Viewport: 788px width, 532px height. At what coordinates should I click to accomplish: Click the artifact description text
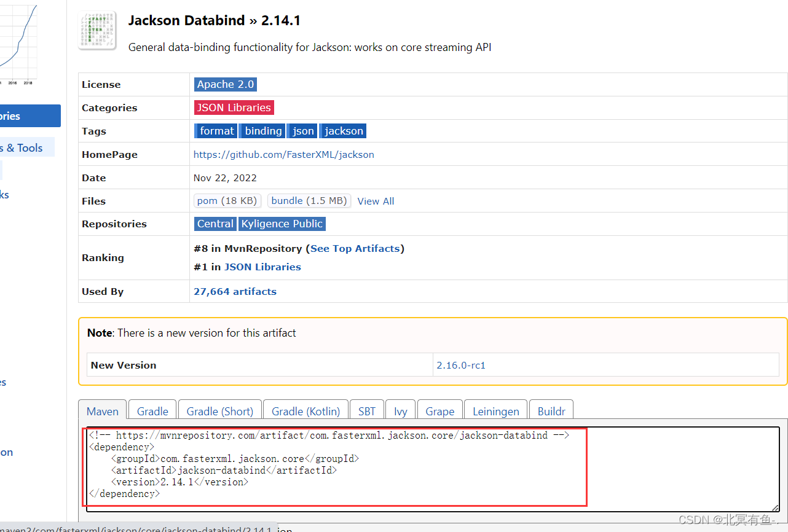(310, 47)
